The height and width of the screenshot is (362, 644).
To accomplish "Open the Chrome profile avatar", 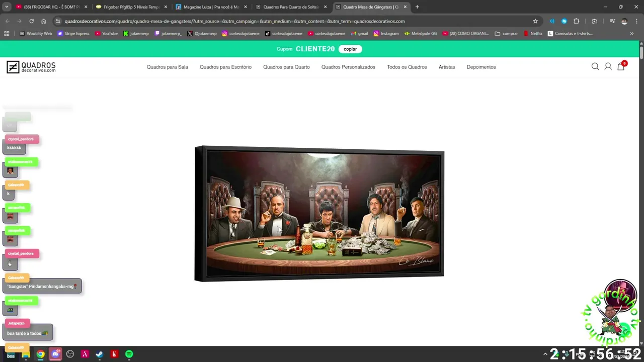I will pos(624,21).
